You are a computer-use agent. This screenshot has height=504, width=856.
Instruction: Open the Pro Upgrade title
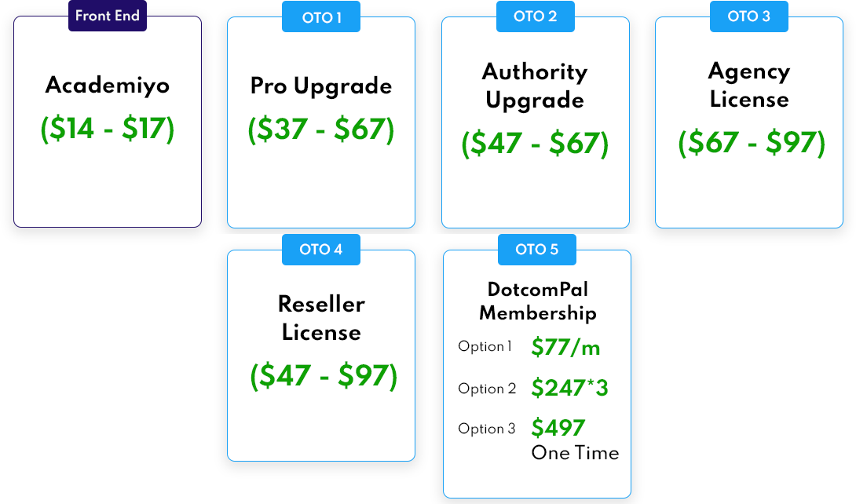321,86
